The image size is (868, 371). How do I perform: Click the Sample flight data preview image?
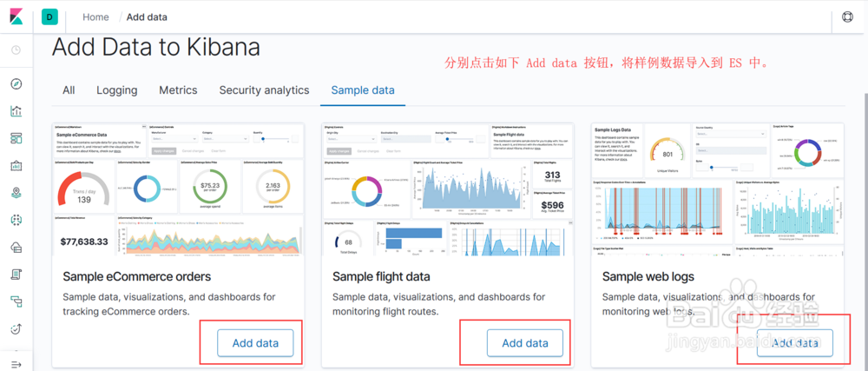click(x=447, y=190)
